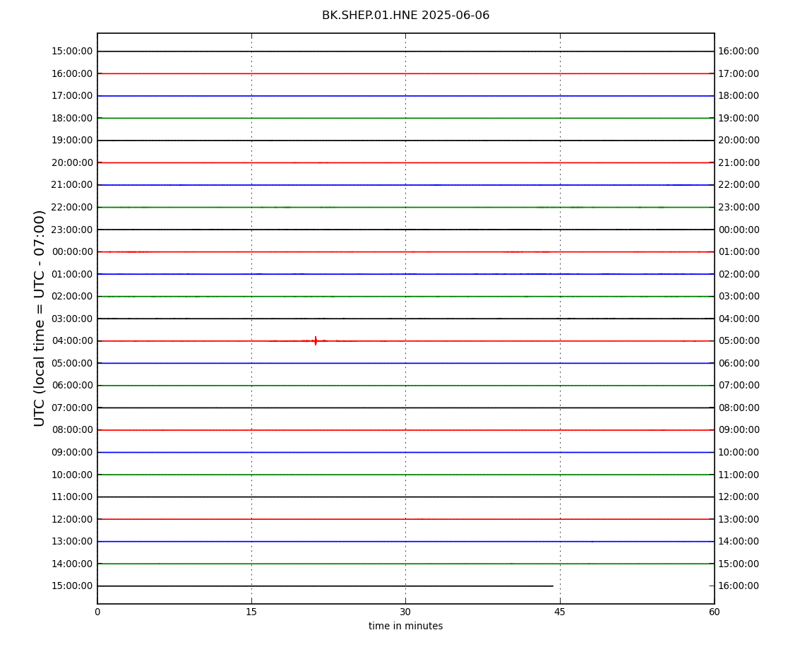Click the 'time in minutes' x-axis label
The image size is (812, 671).
pyautogui.click(x=405, y=626)
